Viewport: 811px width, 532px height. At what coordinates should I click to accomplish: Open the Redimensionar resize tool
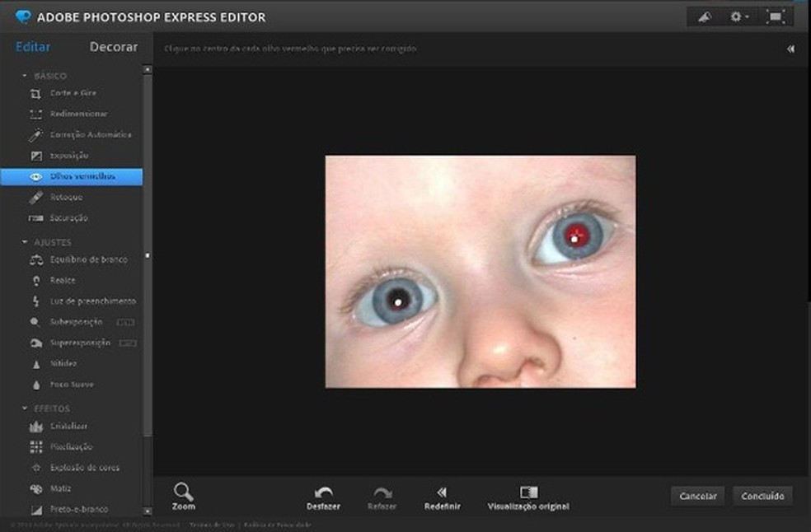tap(77, 114)
